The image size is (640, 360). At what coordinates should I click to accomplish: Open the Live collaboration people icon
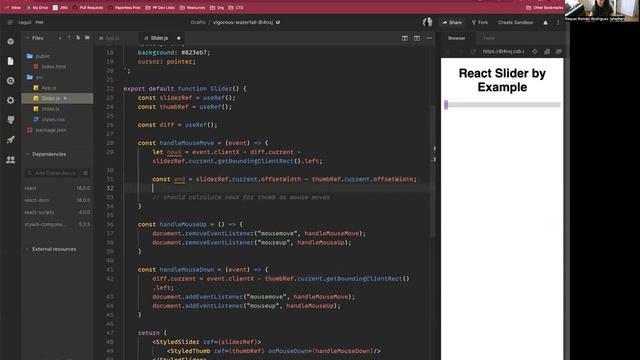(x=11, y=160)
